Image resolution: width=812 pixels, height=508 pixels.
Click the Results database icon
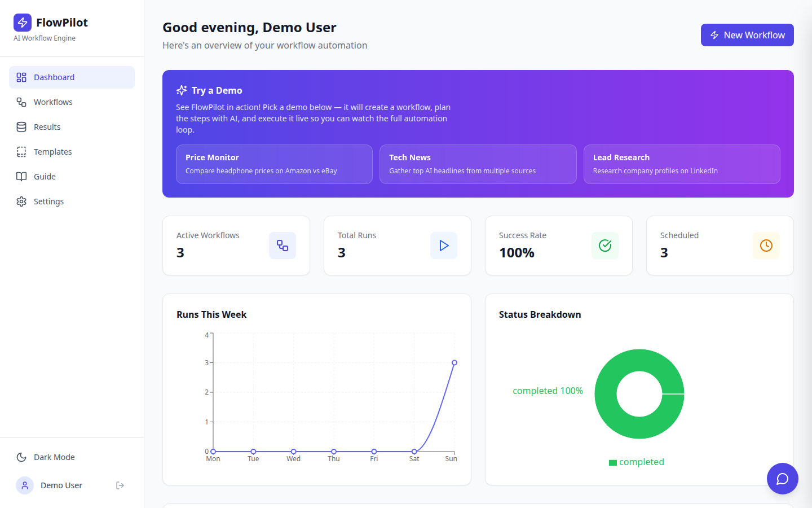(x=21, y=127)
